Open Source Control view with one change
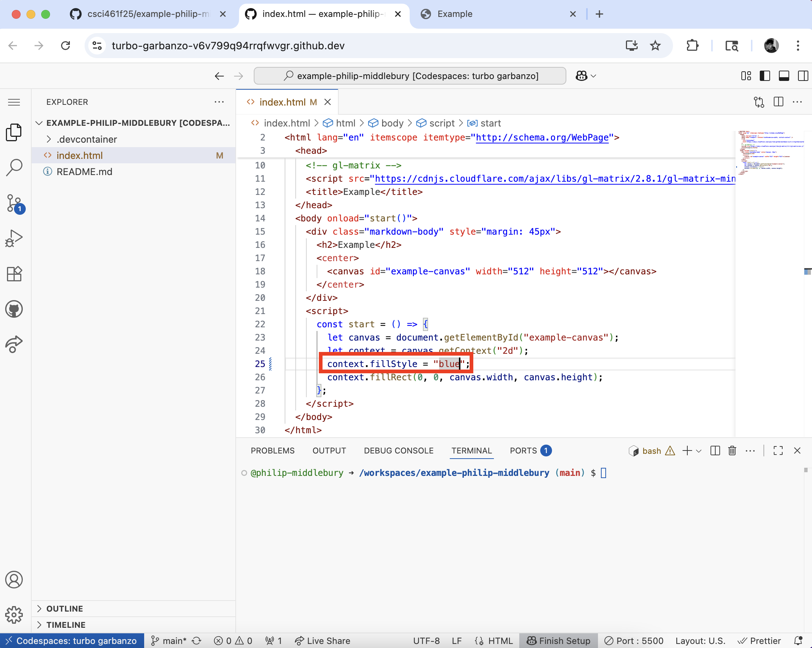812x648 pixels. tap(15, 204)
